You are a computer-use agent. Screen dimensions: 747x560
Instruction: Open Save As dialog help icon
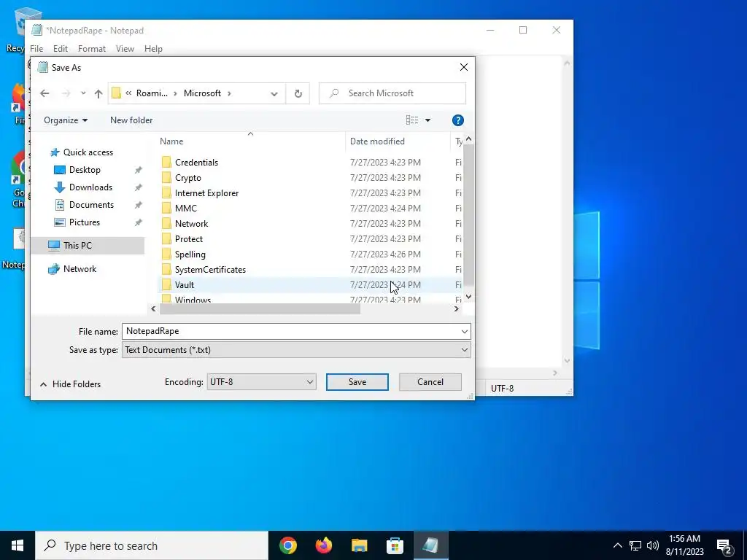coord(458,120)
